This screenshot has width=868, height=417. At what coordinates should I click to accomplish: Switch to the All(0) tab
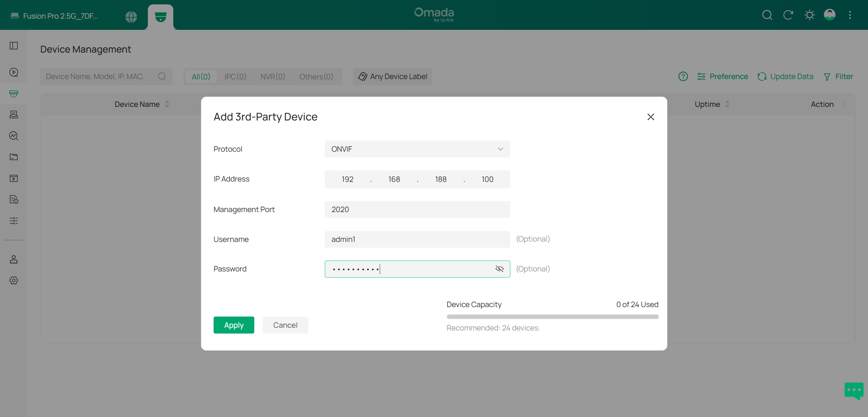tap(201, 77)
